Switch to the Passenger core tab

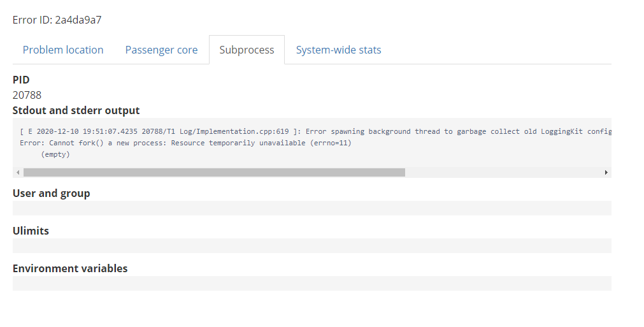point(161,50)
